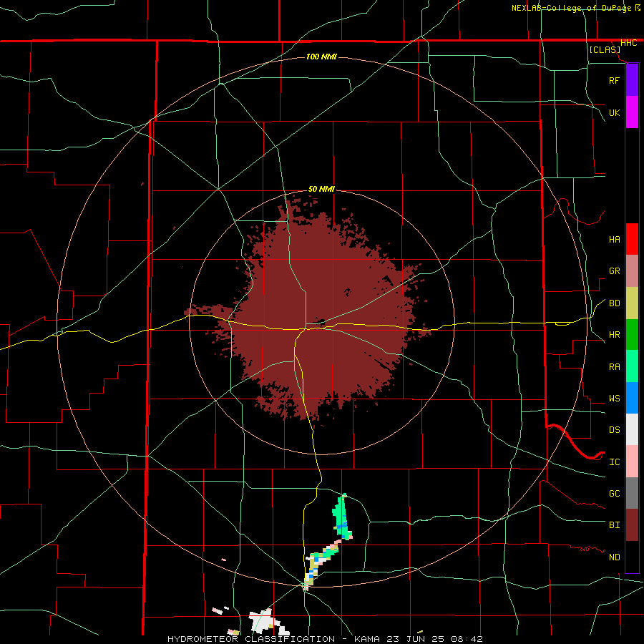
Task: Click the ND black legend swatch
Action: pyautogui.click(x=632, y=557)
